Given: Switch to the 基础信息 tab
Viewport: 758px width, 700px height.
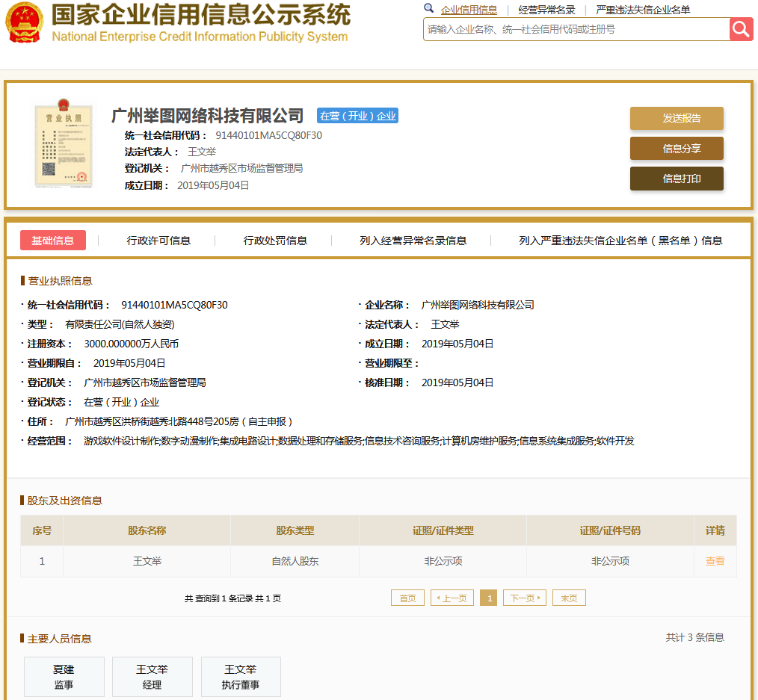Looking at the screenshot, I should [53, 240].
